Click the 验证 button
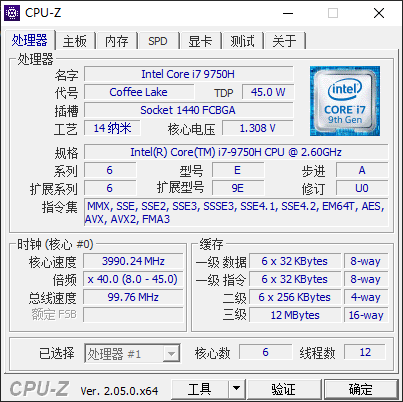This screenshot has width=403, height=402. (283, 389)
